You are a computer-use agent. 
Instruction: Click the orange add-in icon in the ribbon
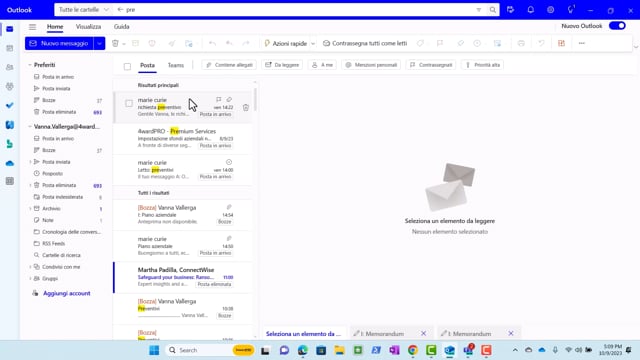[x=561, y=43]
